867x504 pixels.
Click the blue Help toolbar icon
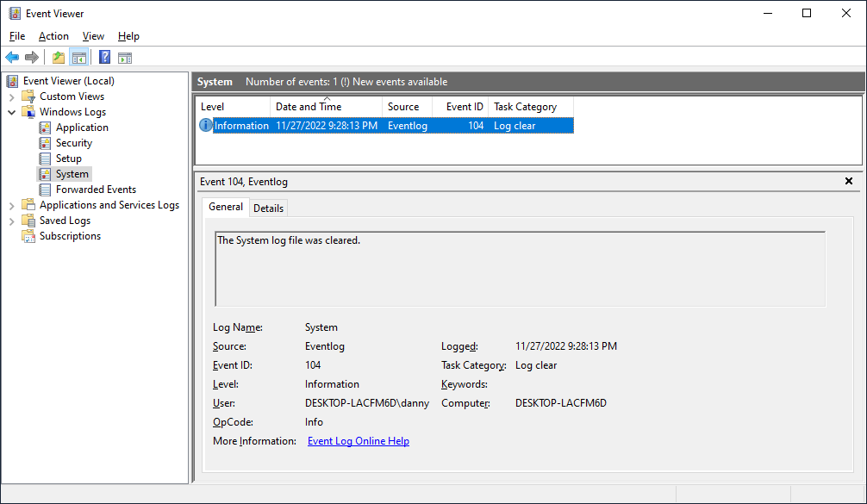[x=104, y=57]
